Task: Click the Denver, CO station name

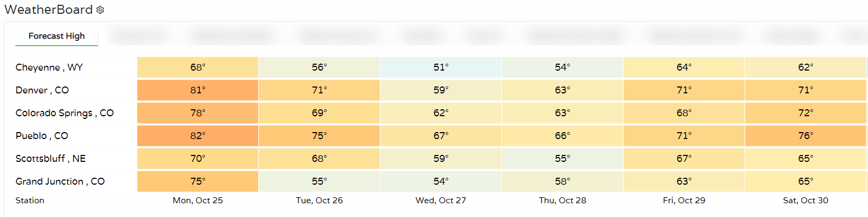Action: point(42,90)
